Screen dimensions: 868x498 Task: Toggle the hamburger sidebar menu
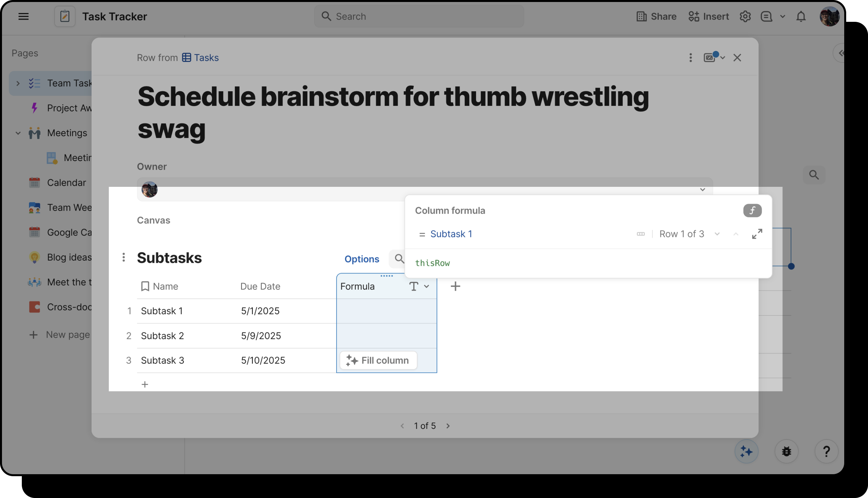pyautogui.click(x=23, y=17)
